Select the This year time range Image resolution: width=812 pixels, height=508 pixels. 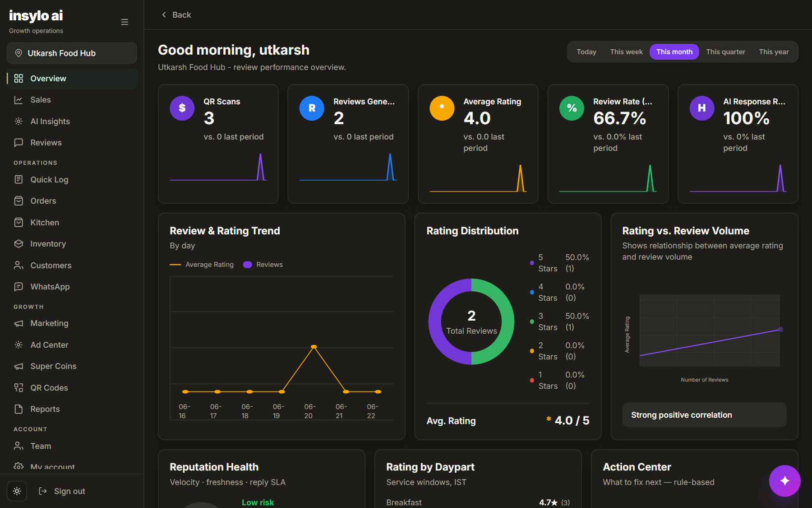[x=774, y=52]
